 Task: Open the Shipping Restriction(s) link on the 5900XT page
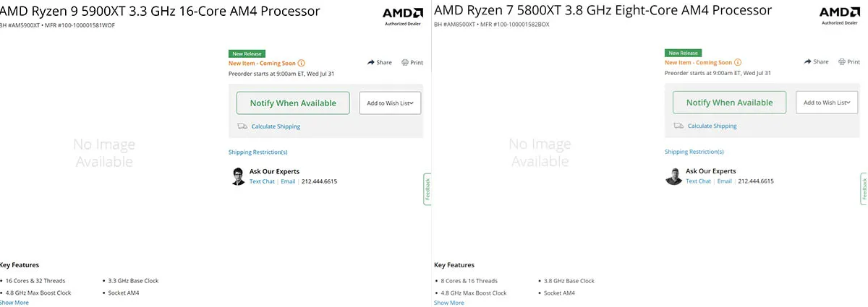258,152
